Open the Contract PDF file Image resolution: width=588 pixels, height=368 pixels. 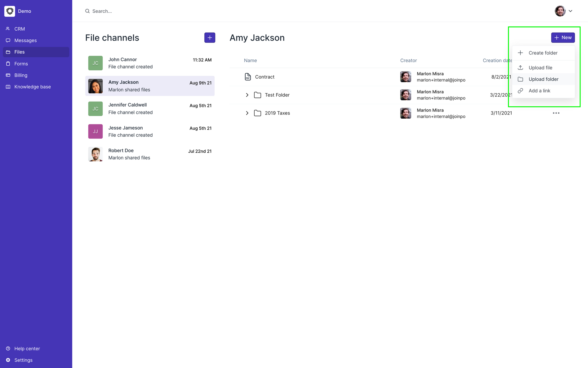tap(264, 77)
